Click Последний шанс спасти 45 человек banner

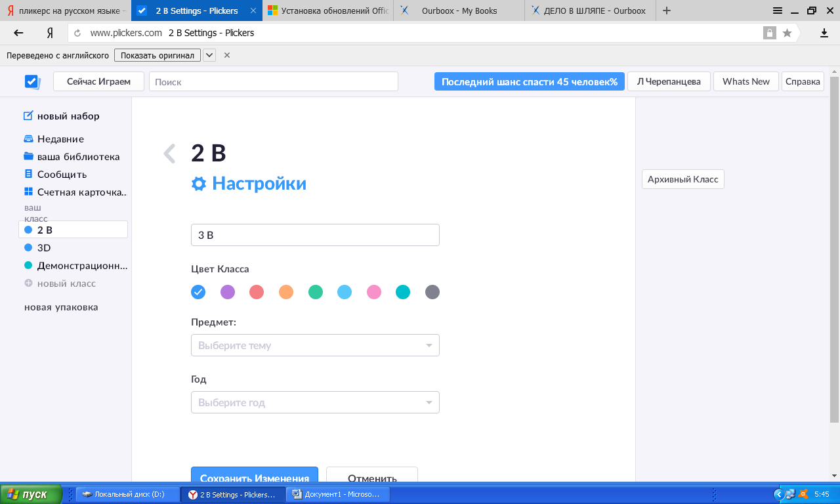click(x=529, y=81)
